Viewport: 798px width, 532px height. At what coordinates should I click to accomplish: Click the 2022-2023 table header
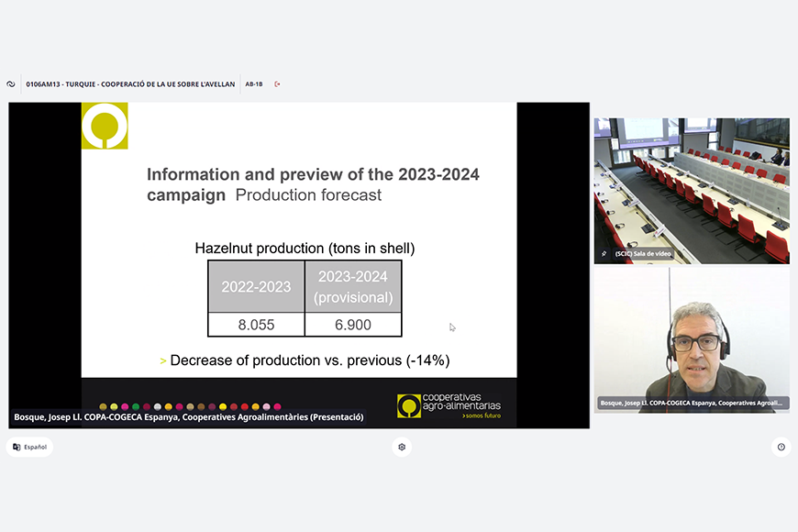click(x=256, y=286)
